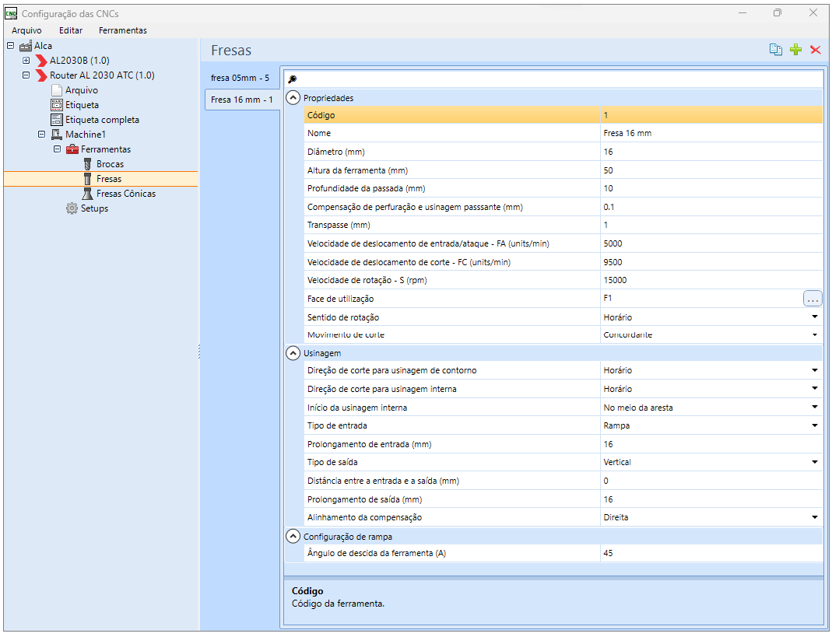The width and height of the screenshot is (839, 644).
Task: Click the red X delete icon
Action: pos(816,50)
